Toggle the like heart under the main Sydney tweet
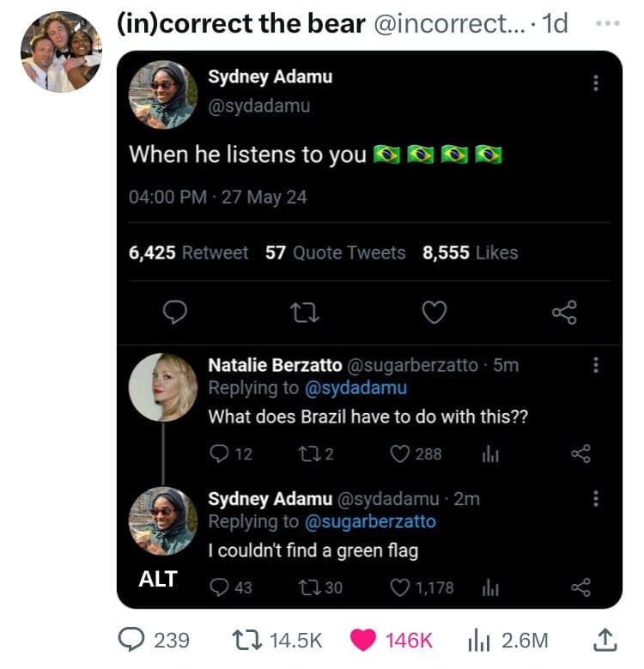 (434, 313)
